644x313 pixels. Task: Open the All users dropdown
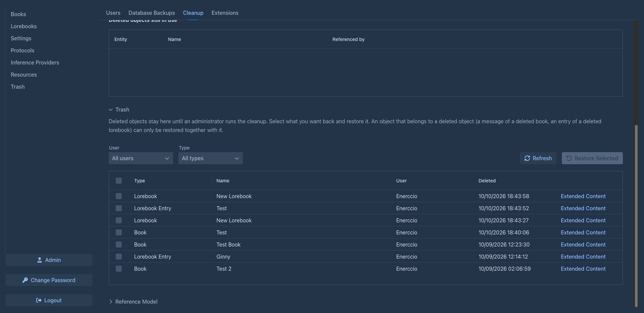(141, 158)
